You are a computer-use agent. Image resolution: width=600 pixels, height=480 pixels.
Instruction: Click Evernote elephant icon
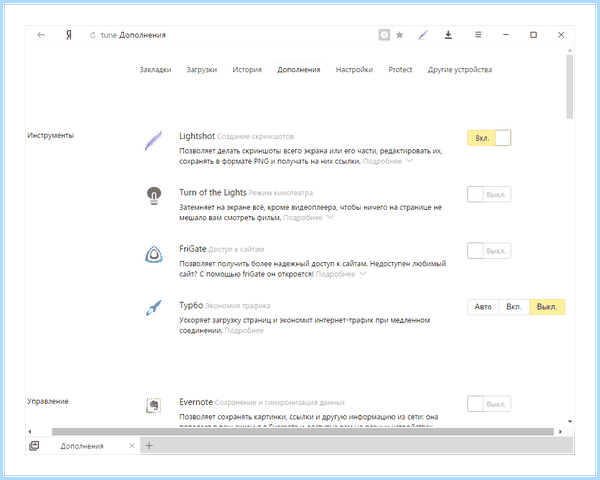[153, 405]
